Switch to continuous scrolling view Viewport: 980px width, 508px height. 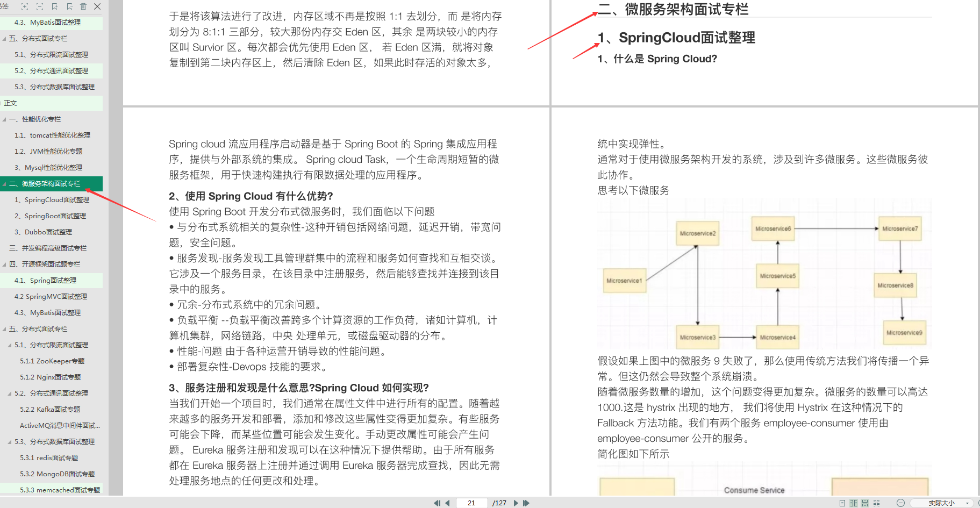point(865,503)
